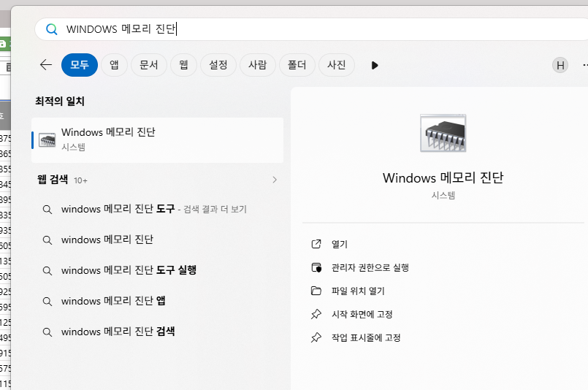
Task: Click the shield icon next to 관리자 권한으로 실행
Action: [316, 267]
